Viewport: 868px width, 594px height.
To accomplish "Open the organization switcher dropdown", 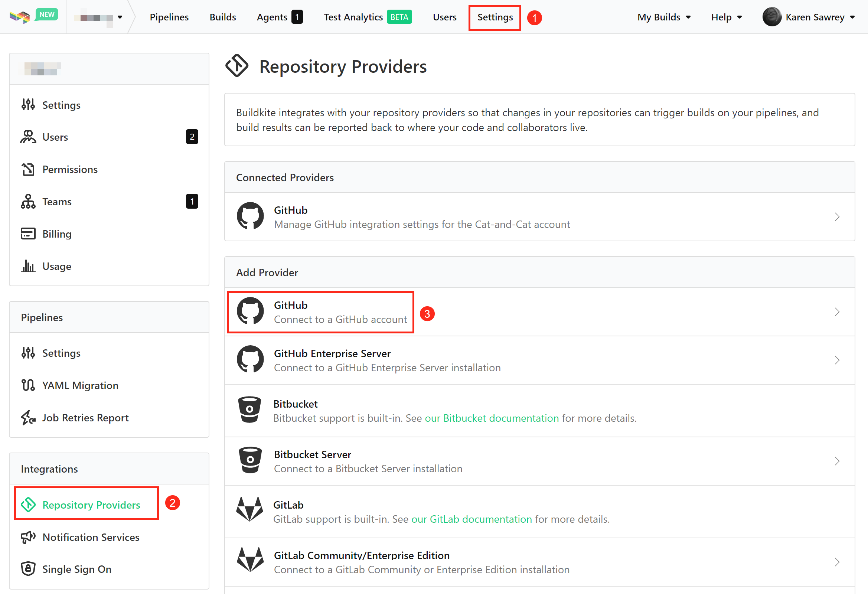I will click(98, 17).
